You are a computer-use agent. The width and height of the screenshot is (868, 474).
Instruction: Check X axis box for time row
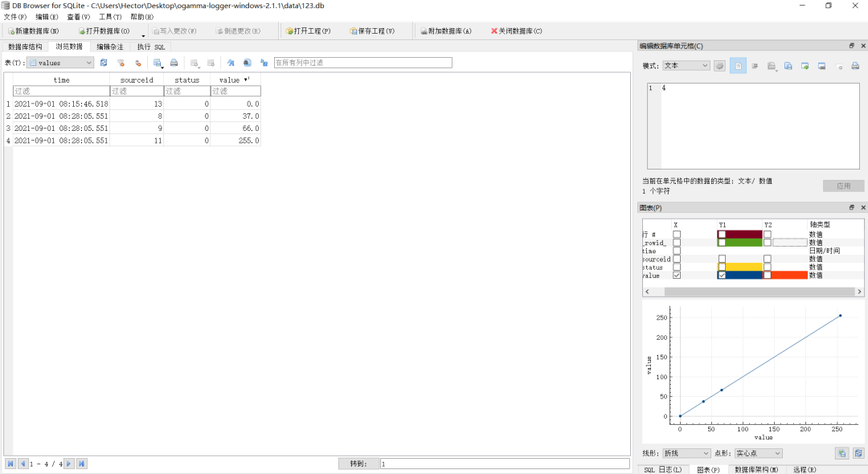pyautogui.click(x=677, y=251)
